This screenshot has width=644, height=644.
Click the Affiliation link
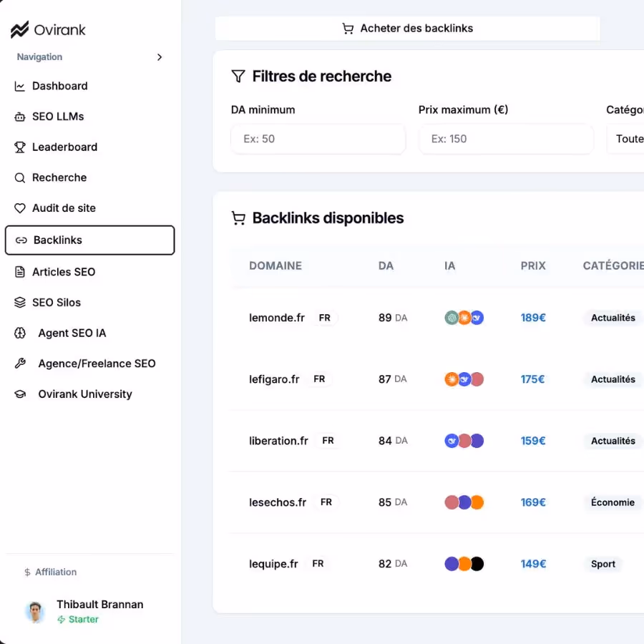pos(55,572)
